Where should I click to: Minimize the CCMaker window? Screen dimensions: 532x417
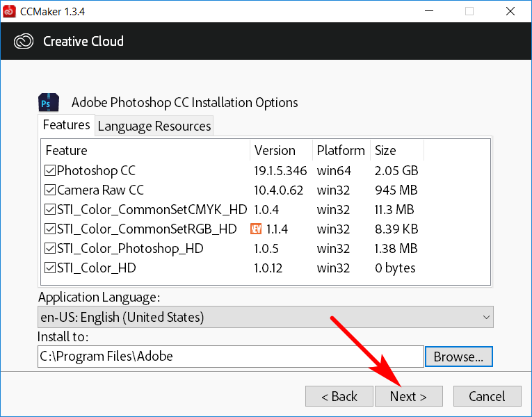point(429,11)
